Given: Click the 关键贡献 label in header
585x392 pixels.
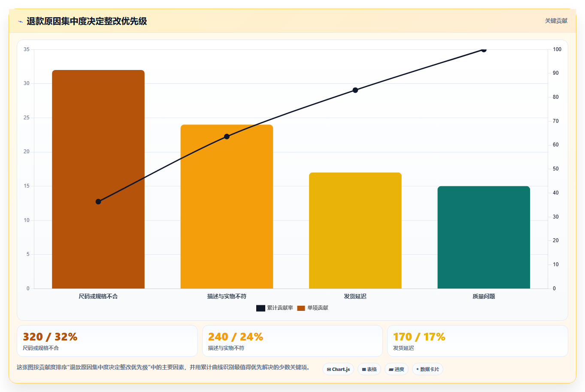Looking at the screenshot, I should (x=556, y=21).
